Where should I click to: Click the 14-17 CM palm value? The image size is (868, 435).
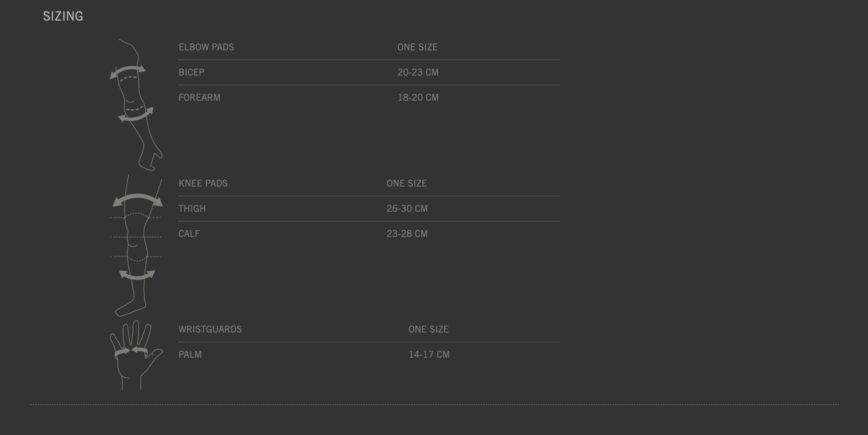pos(429,354)
